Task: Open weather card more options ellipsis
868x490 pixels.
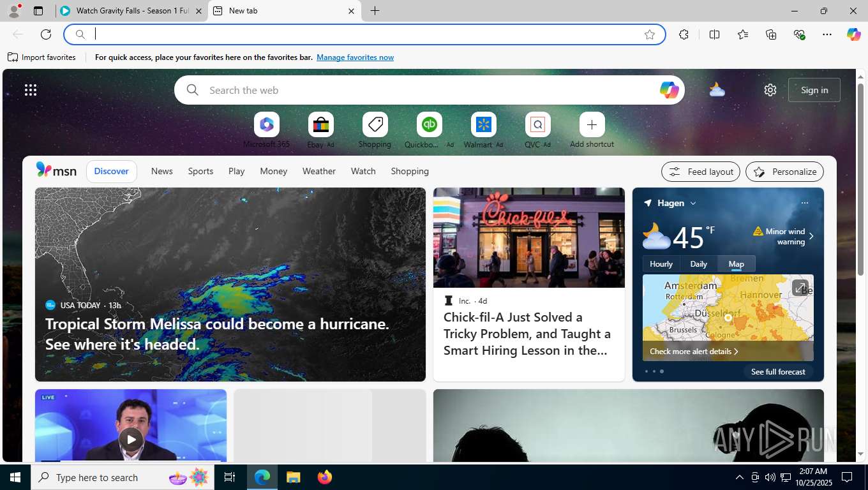Action: [x=804, y=203]
